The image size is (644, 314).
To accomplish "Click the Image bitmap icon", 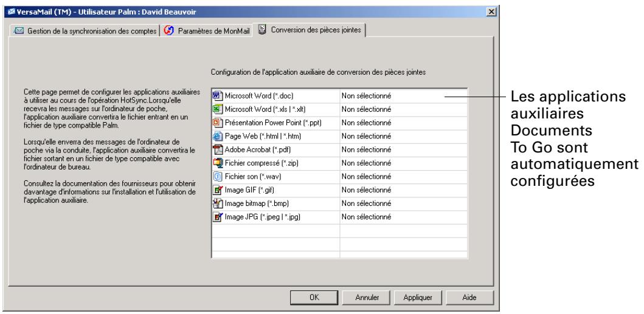I will click(218, 203).
